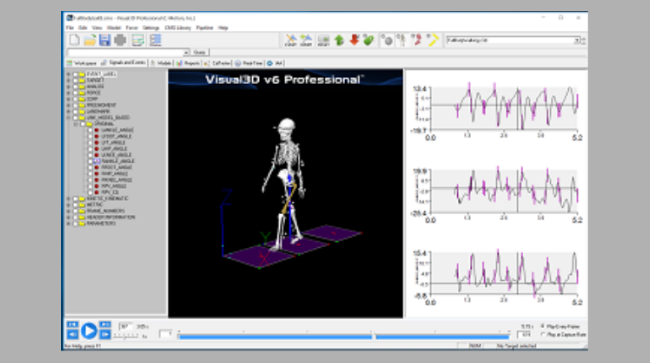Select the LKNEE_ANGLE signal in the tree
650x364 pixels.
[116, 155]
